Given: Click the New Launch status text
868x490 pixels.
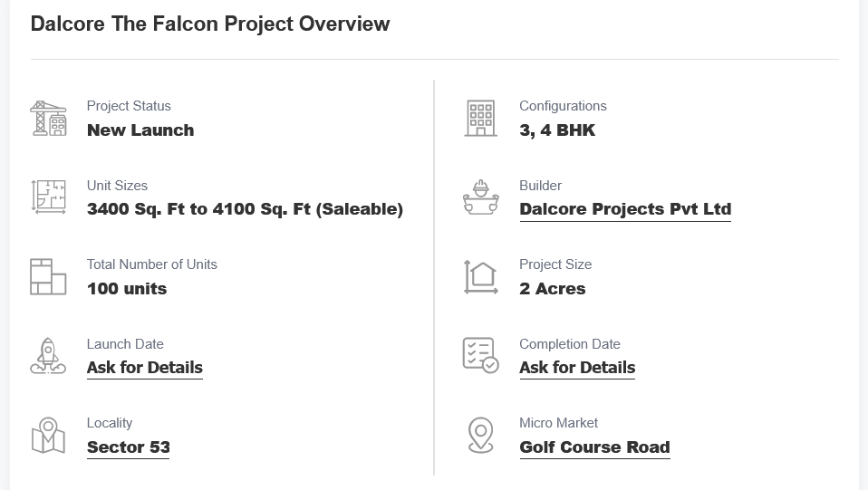Looking at the screenshot, I should click(x=140, y=130).
